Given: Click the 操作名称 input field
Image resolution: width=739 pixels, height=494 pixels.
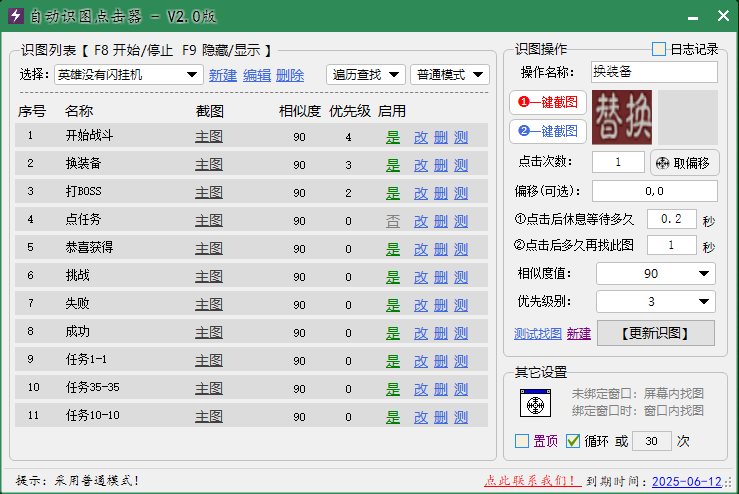Looking at the screenshot, I should (x=654, y=72).
